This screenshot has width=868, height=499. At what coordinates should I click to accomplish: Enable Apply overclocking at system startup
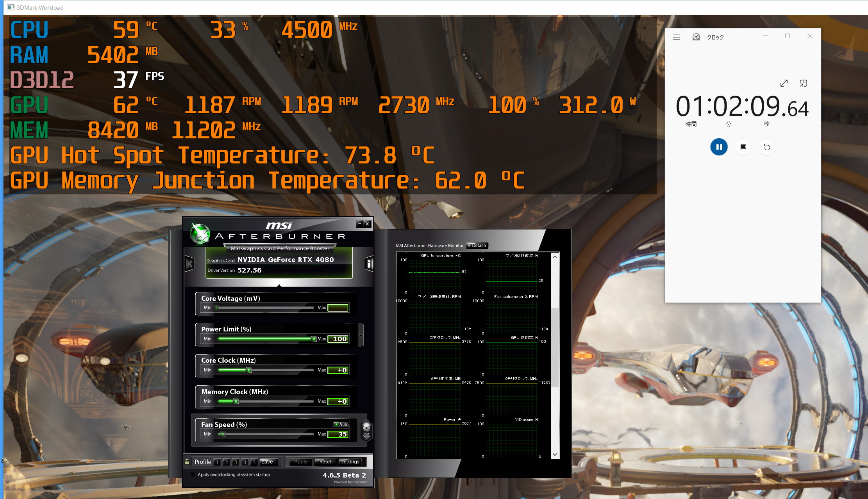pos(193,475)
